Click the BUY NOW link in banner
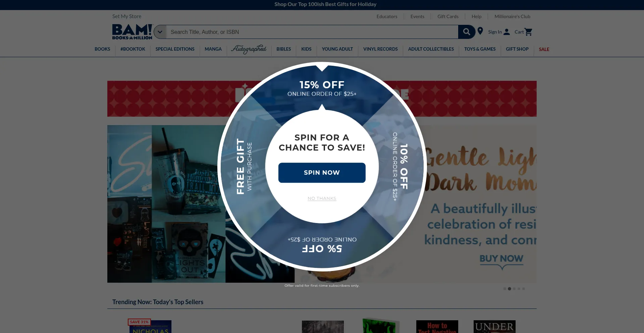Screen dimensions: 644x333 [501, 259]
